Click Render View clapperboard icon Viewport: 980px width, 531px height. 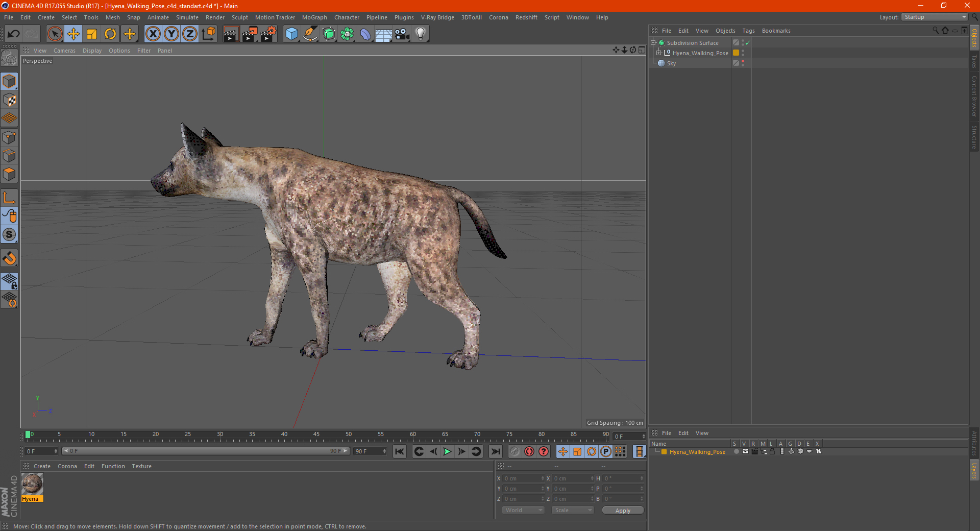[231, 34]
